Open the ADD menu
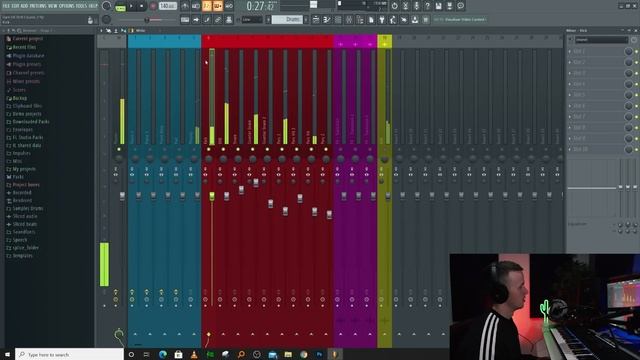 (24, 6)
